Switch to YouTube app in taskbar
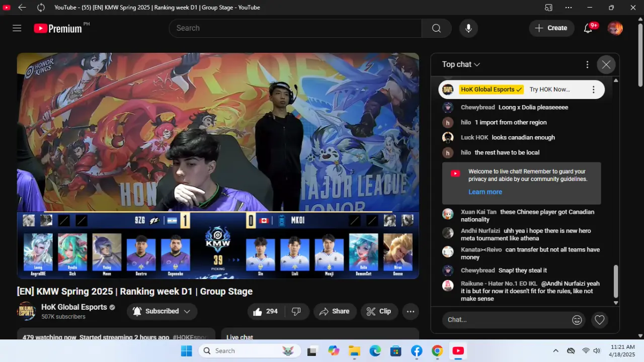 [458, 351]
